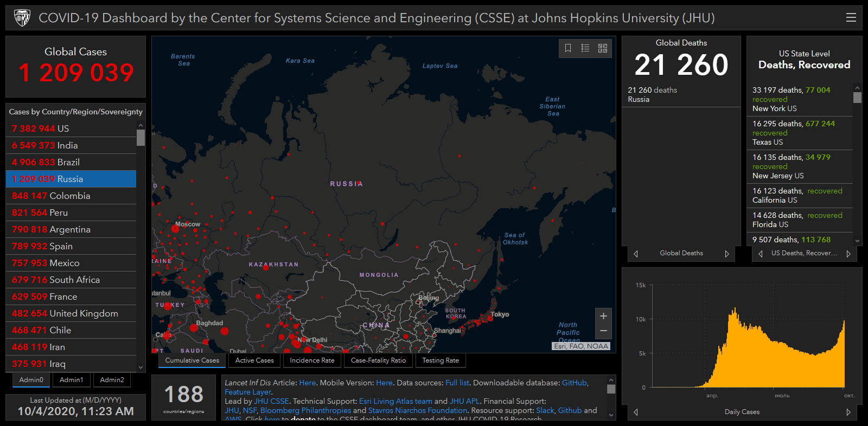Go to previous US Deaths panel
This screenshot has height=426, width=868.
[x=761, y=254]
